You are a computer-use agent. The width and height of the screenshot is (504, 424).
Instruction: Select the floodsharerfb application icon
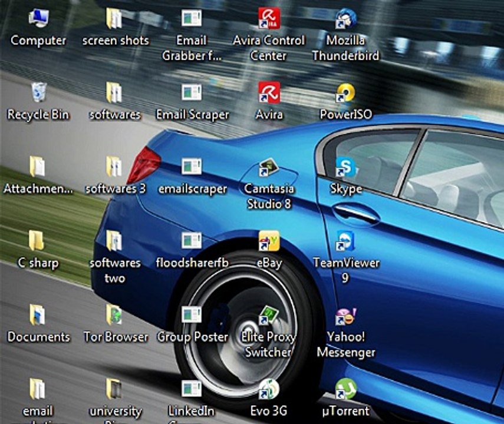(192, 241)
